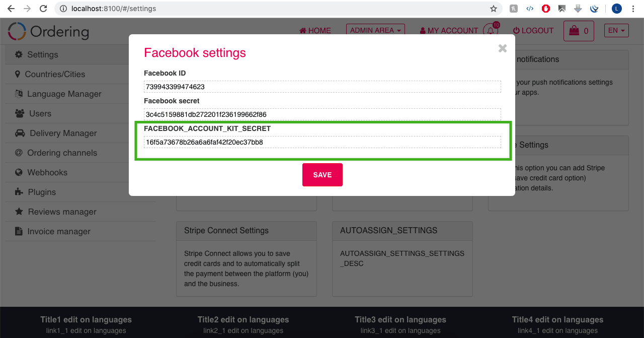This screenshot has width=644, height=338.
Task: Open the red stop-hand adblock extension
Action: tap(546, 9)
